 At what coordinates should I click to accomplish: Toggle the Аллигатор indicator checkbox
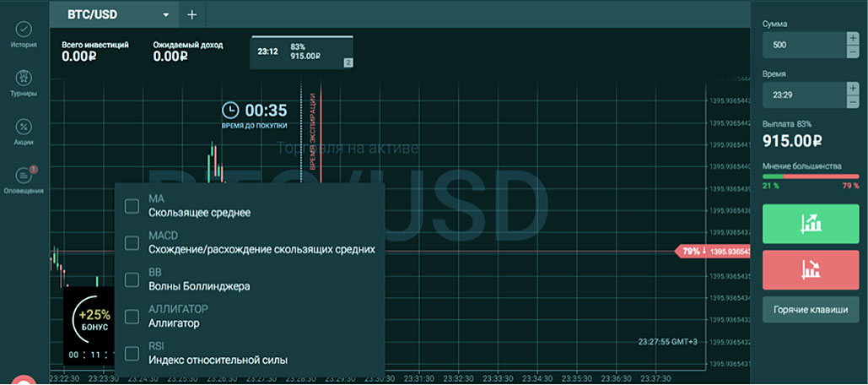click(x=132, y=317)
